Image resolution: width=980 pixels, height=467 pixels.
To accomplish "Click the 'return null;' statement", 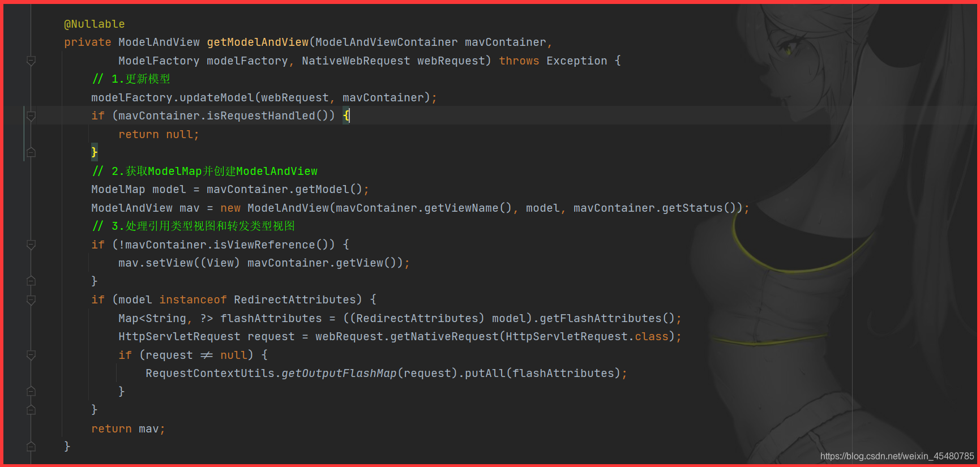I will point(159,134).
